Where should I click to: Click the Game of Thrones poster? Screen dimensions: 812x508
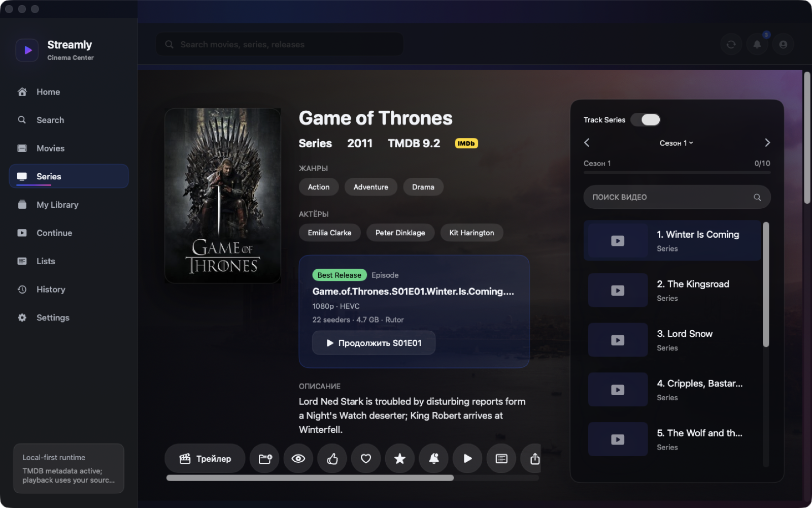pos(223,196)
